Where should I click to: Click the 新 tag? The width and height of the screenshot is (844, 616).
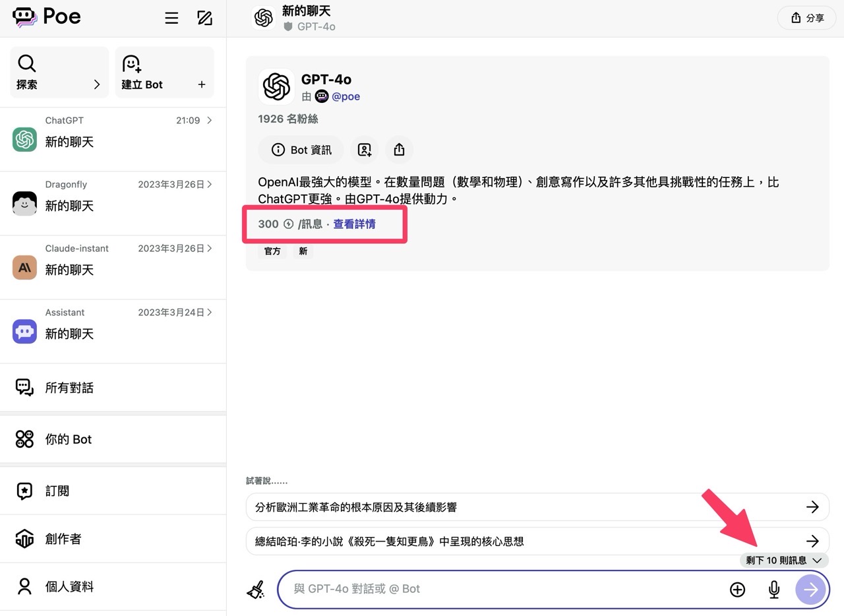coord(303,251)
